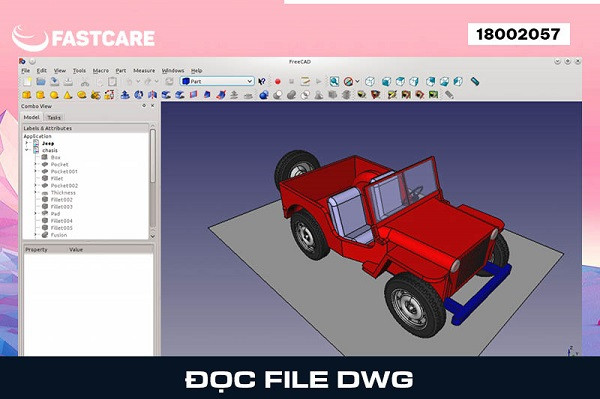This screenshot has height=399, width=600.
Task: Click the Extrude tool icon
Action: coord(125,95)
